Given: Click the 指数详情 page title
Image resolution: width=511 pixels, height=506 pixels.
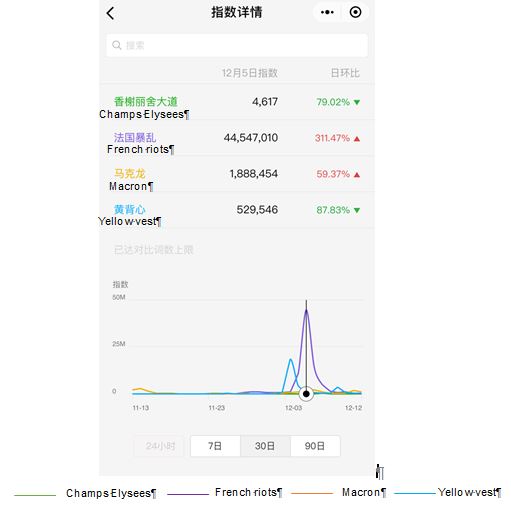Looking at the screenshot, I should pyautogui.click(x=237, y=13).
